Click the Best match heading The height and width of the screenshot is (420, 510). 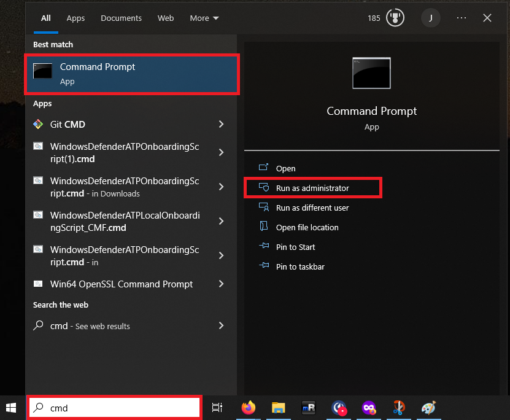53,45
